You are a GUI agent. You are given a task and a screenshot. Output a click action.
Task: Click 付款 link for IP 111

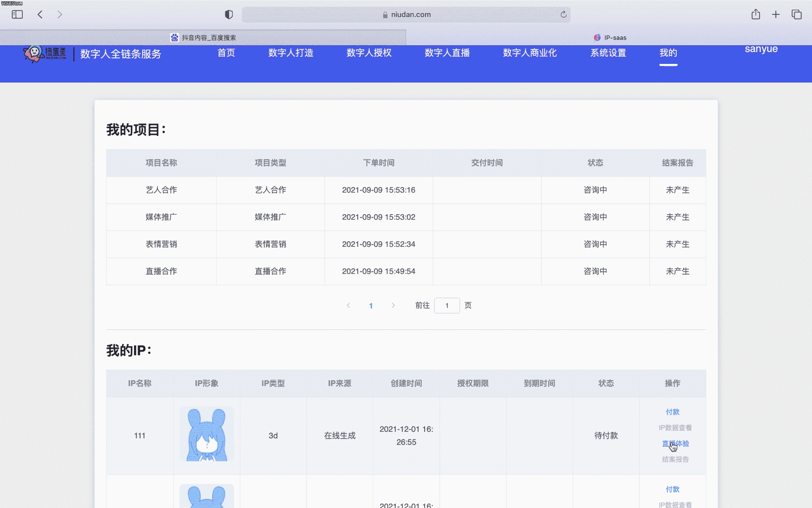click(672, 412)
